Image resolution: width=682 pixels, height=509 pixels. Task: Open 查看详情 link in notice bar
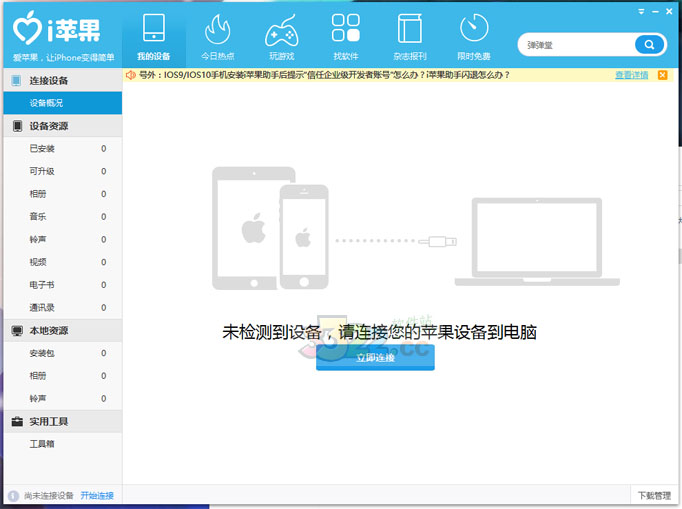632,75
